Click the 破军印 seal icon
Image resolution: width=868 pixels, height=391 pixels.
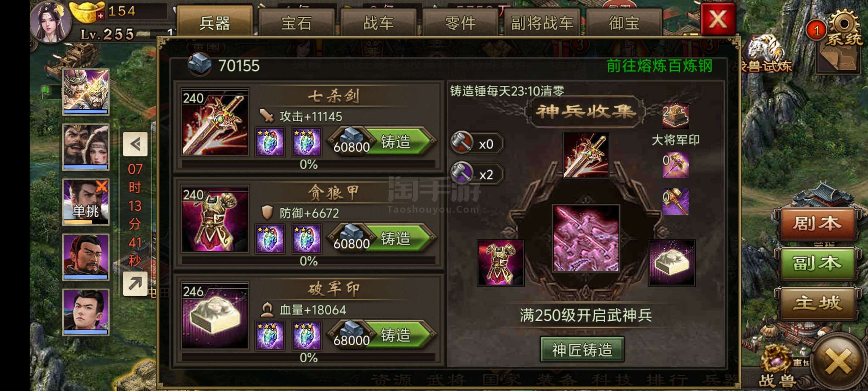[x=215, y=316]
